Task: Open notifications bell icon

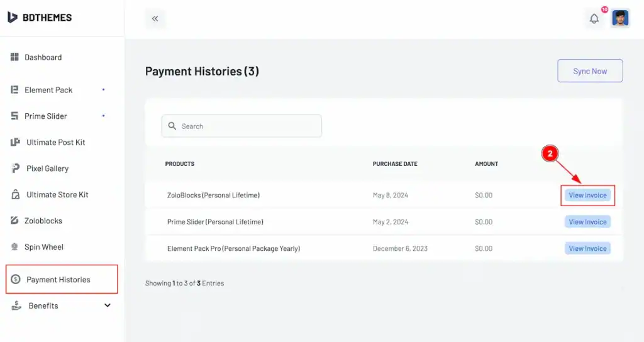Action: click(x=594, y=18)
